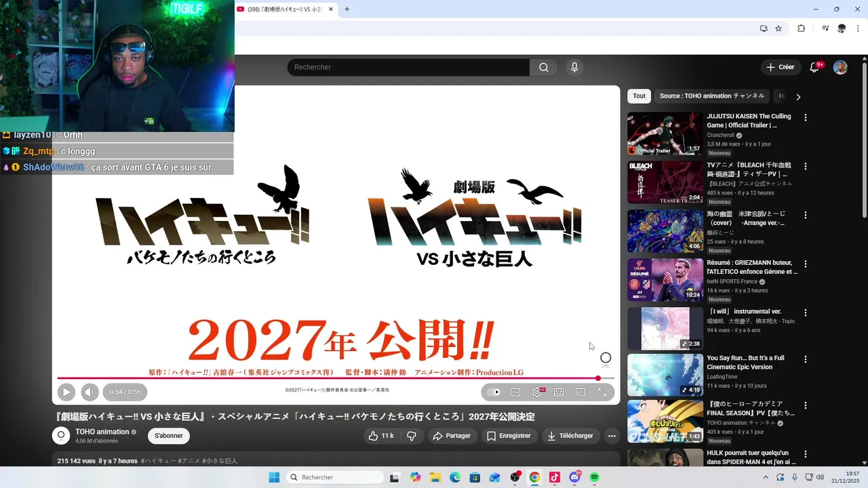Select the Haikyu YouTube browser tab

pos(285,9)
